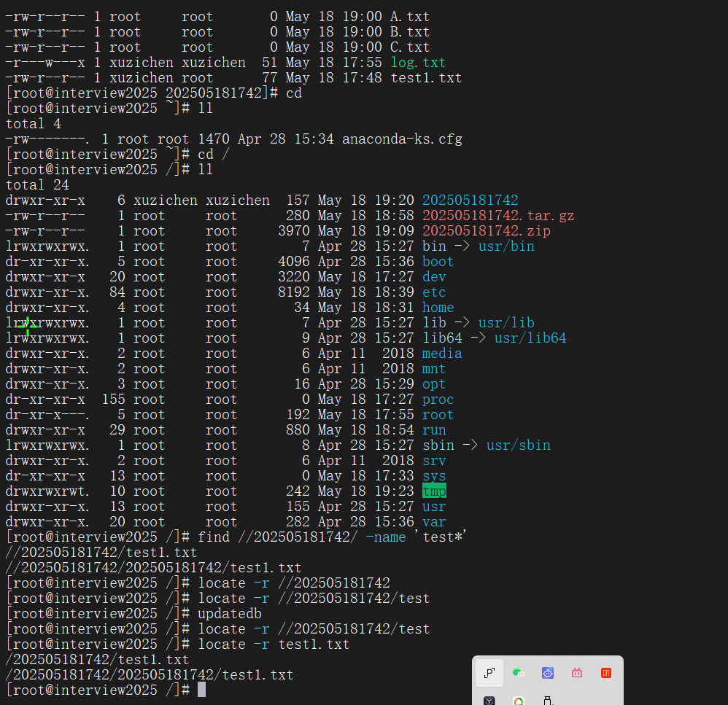
Task: Click the 'total 4' line
Action: (x=34, y=124)
